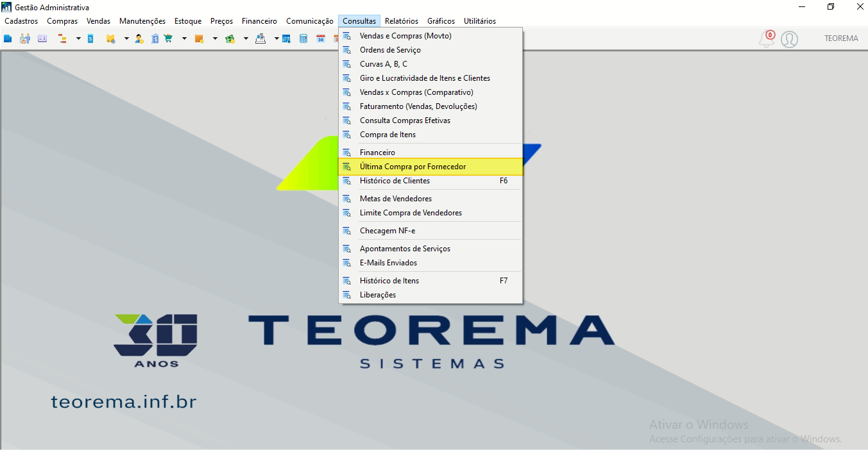
Task: Open the calculator toolbar icon
Action: point(303,38)
